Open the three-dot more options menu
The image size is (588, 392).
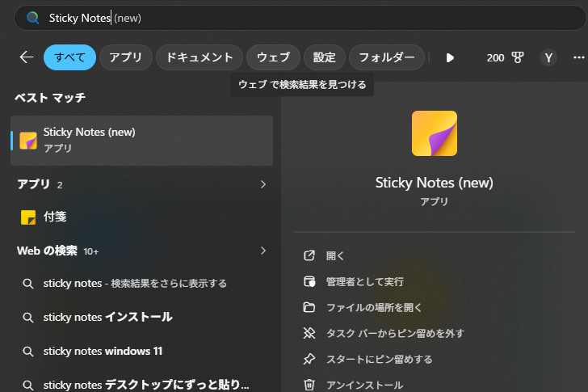click(579, 57)
